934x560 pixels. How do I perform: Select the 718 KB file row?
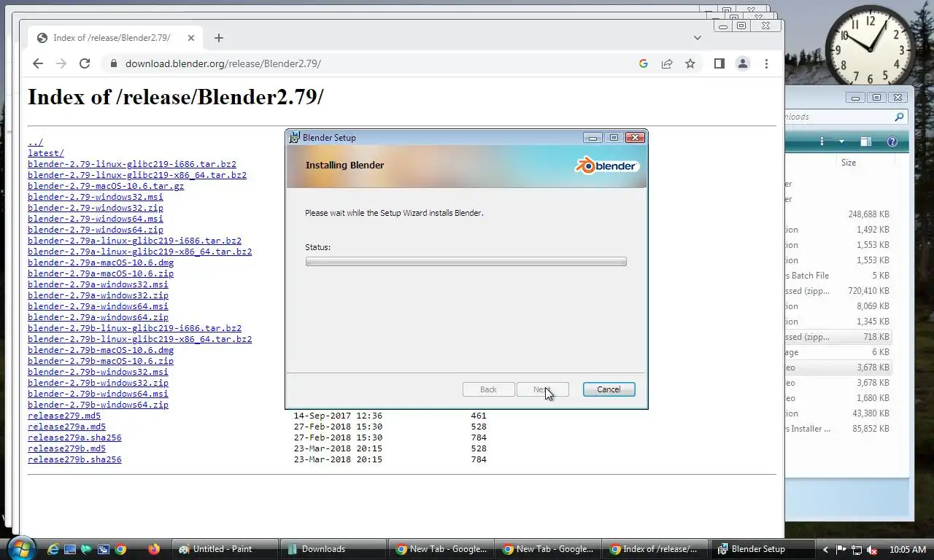click(x=839, y=337)
